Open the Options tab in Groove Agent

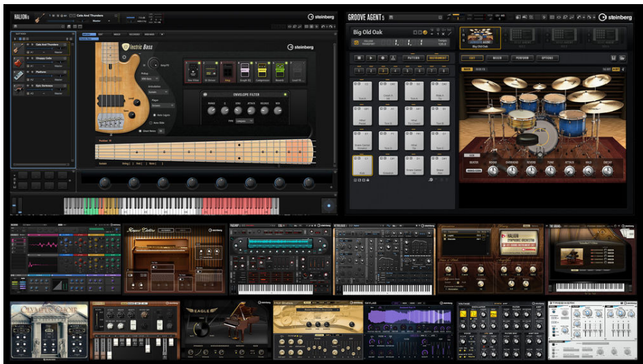547,58
